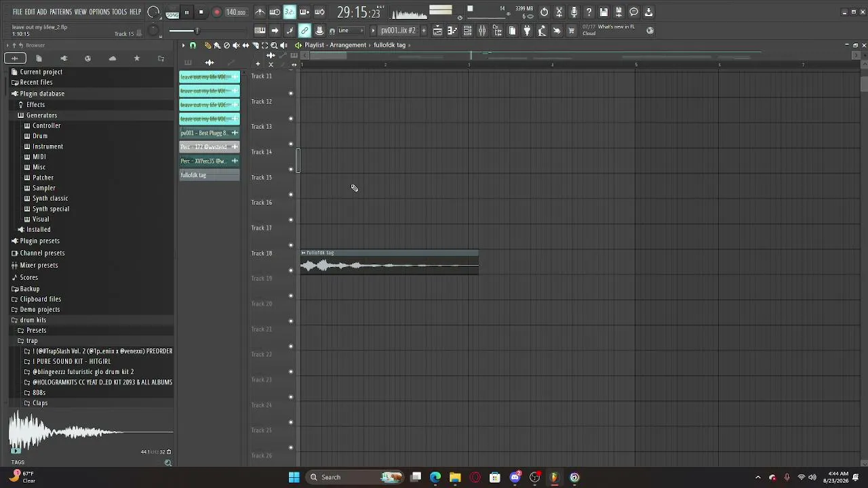This screenshot has height=488, width=868.
Task: Select the 'fullofdk tag' audio clip in playlist
Action: click(x=389, y=262)
